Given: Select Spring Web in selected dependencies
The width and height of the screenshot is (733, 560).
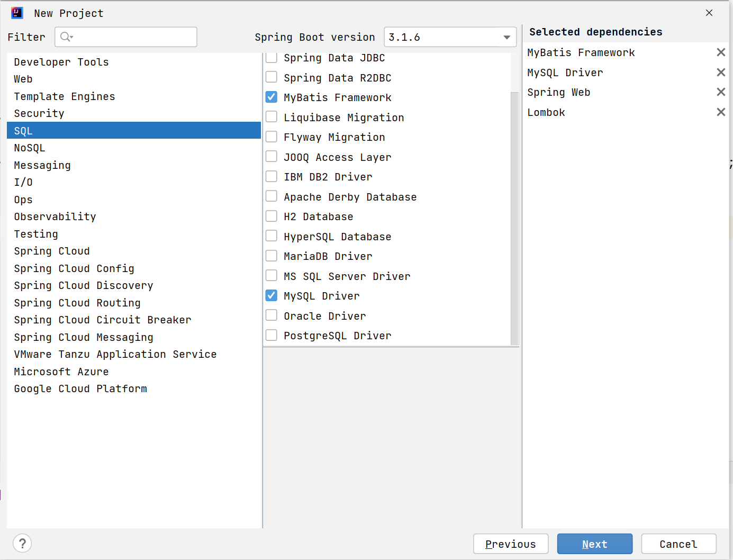Looking at the screenshot, I should coord(558,92).
